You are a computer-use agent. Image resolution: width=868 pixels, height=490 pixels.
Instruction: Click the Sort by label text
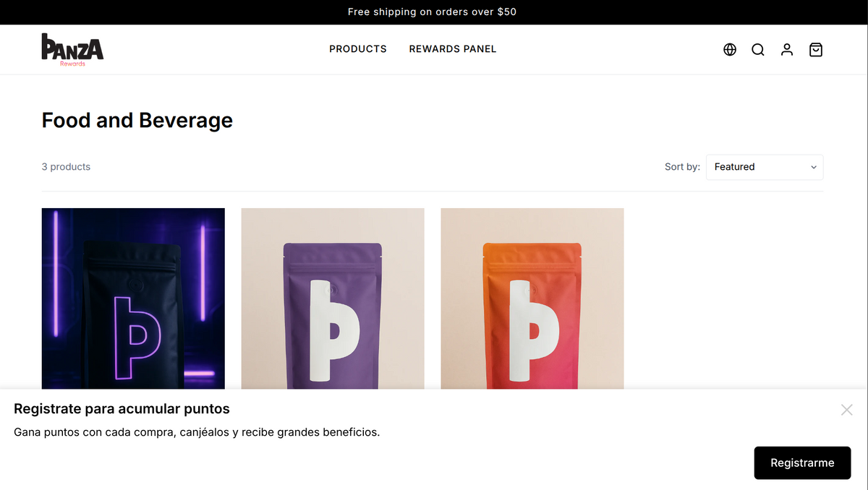tap(681, 166)
